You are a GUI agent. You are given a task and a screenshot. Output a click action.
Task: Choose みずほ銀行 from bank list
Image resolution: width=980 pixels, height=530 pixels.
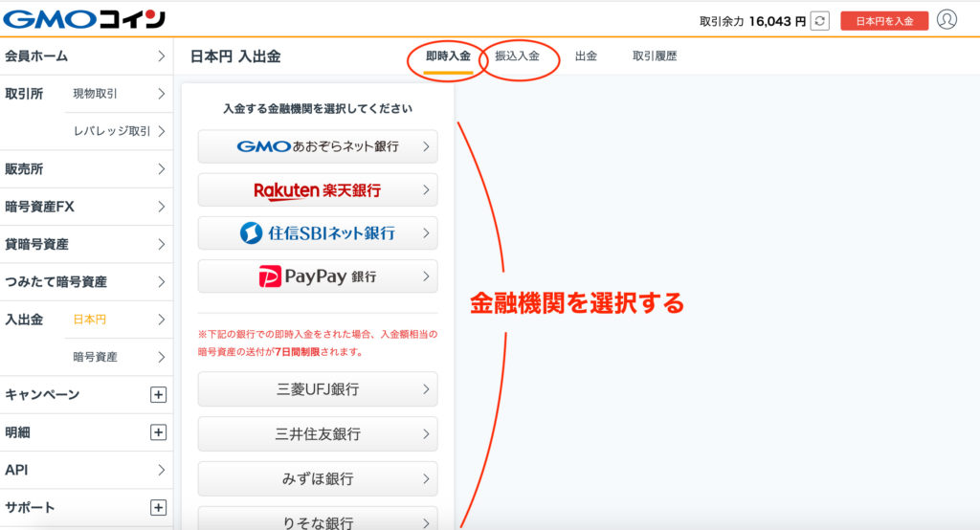click(318, 478)
